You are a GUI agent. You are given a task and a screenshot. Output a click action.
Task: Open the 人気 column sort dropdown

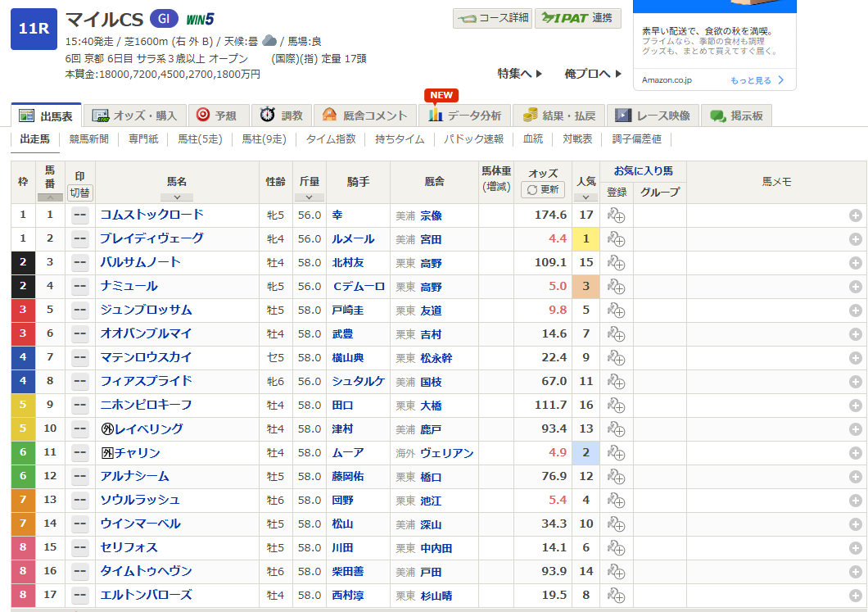click(585, 197)
